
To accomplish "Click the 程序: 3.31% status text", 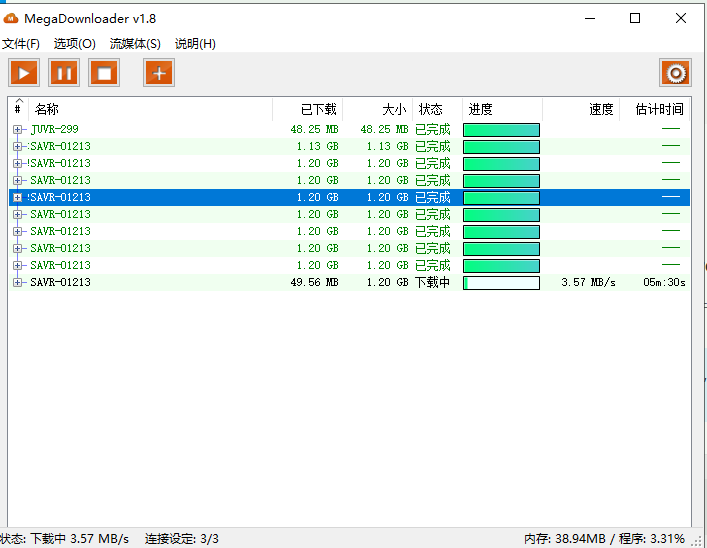I will (x=652, y=539).
